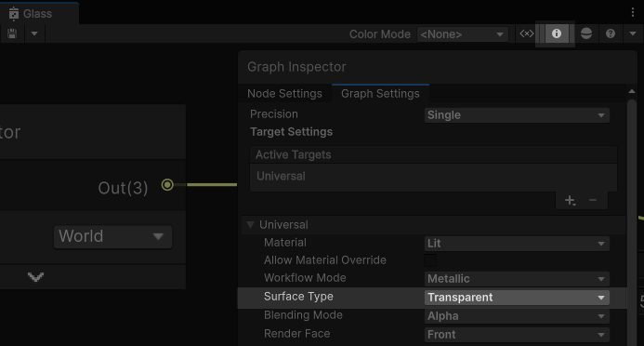
Task: Switch to the Node Settings tab
Action: (284, 94)
